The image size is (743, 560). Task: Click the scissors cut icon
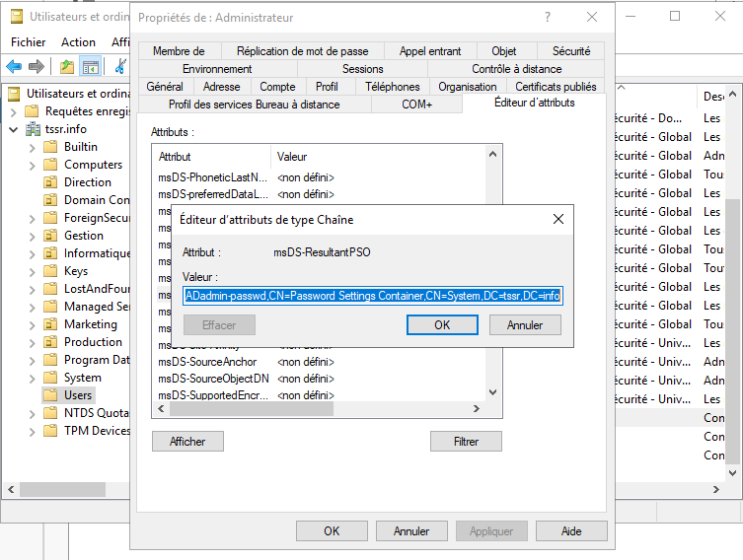coord(120,66)
